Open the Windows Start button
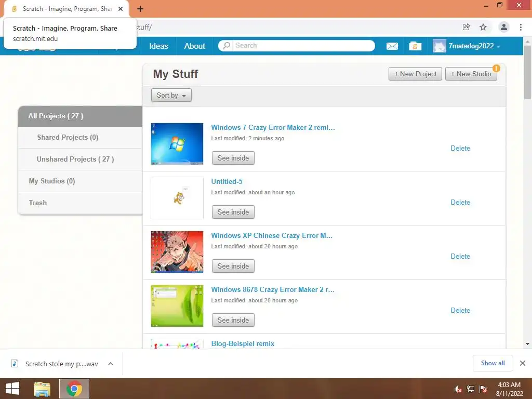 pyautogui.click(x=12, y=389)
